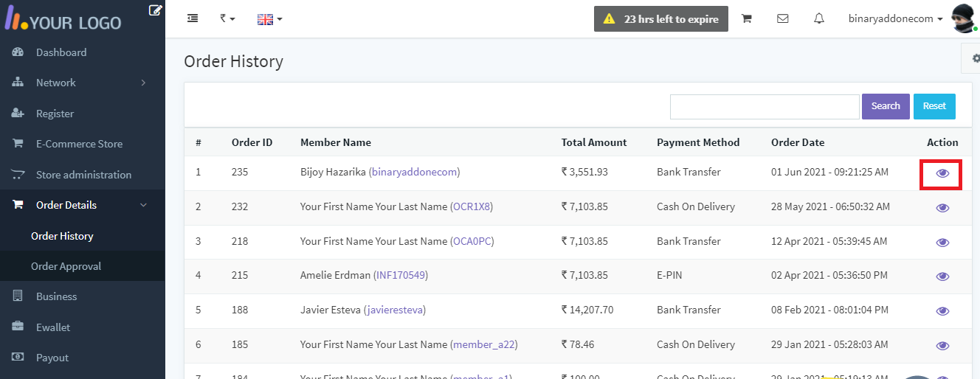Open Register in sidebar
This screenshot has height=379, width=980.
pyautogui.click(x=55, y=114)
